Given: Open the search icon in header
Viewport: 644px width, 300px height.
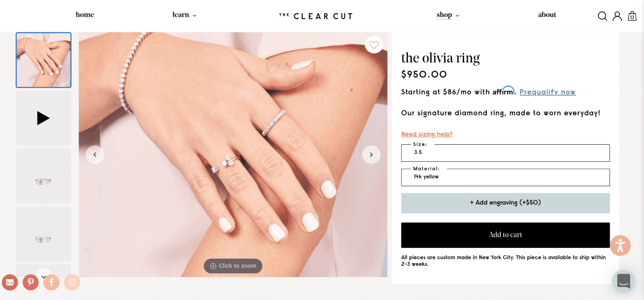Looking at the screenshot, I should pyautogui.click(x=602, y=16).
